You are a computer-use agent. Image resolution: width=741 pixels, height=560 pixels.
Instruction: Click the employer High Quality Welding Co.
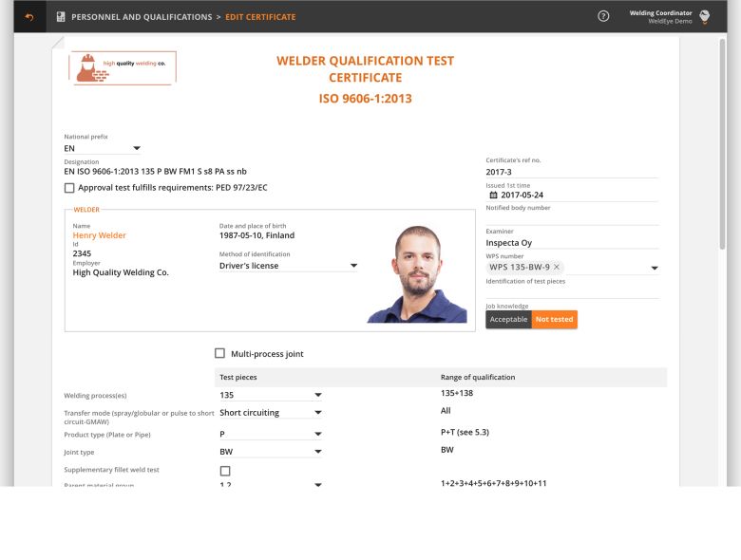(x=121, y=272)
